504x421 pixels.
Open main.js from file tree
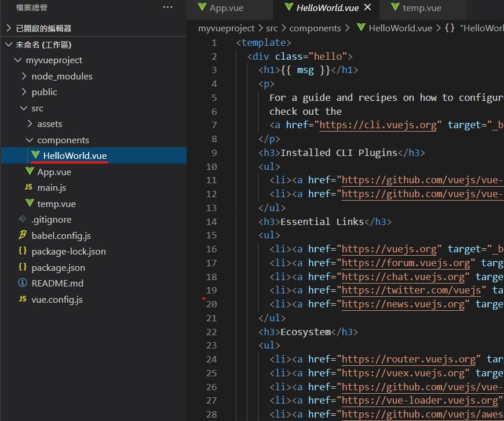coord(94,187)
